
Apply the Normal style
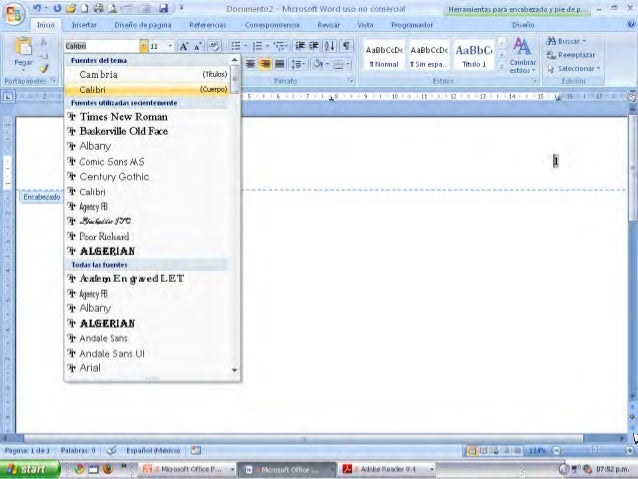pyautogui.click(x=384, y=56)
